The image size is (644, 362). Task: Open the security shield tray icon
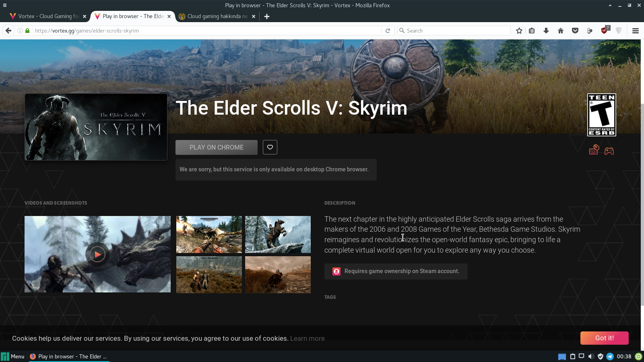coord(601,356)
